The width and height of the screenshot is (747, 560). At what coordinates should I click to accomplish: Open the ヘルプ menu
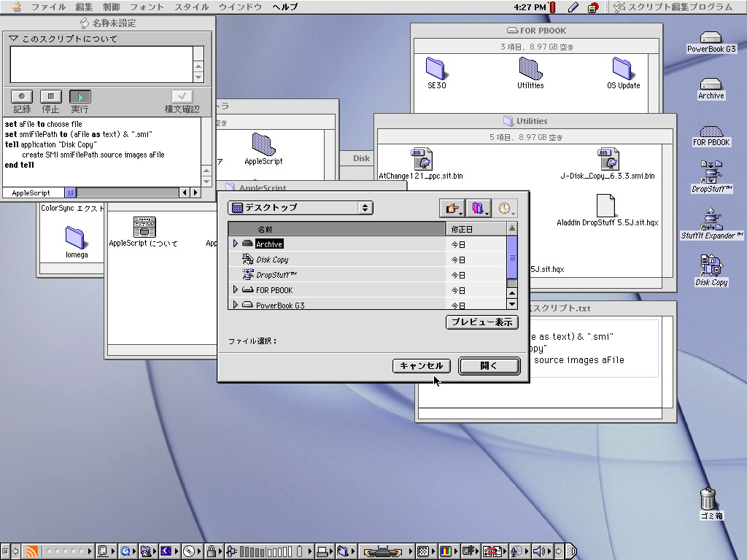285,7
